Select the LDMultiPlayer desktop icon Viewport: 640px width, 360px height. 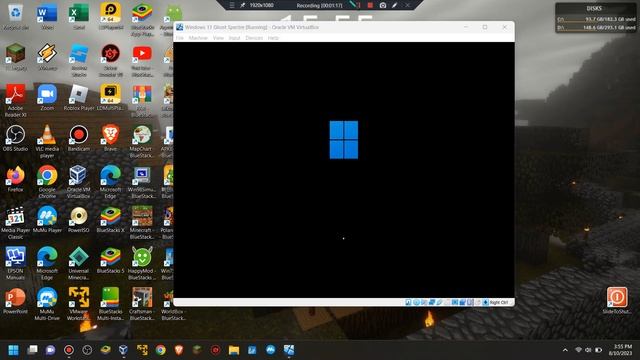coord(110,98)
